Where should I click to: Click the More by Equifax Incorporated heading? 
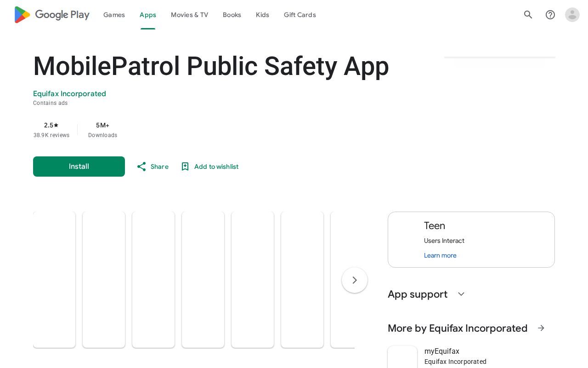[x=458, y=328]
